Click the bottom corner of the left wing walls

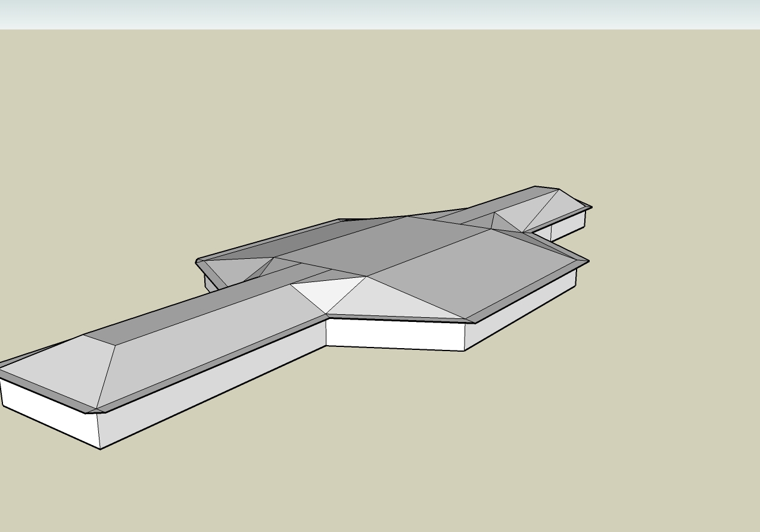[x=100, y=448]
